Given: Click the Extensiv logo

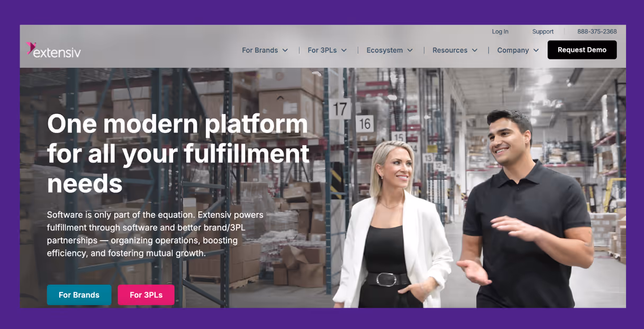Looking at the screenshot, I should 53,50.
